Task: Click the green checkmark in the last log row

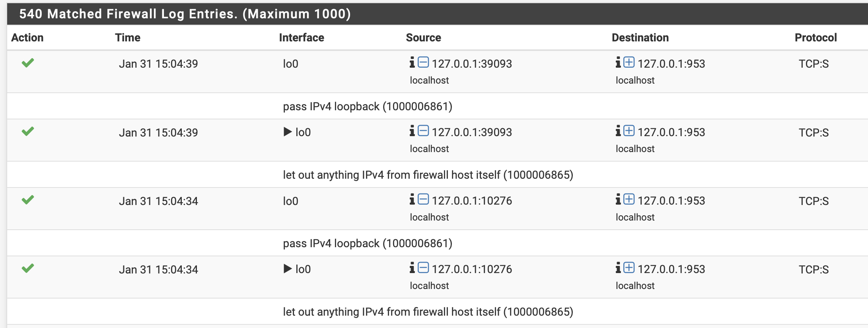Action: [x=28, y=268]
